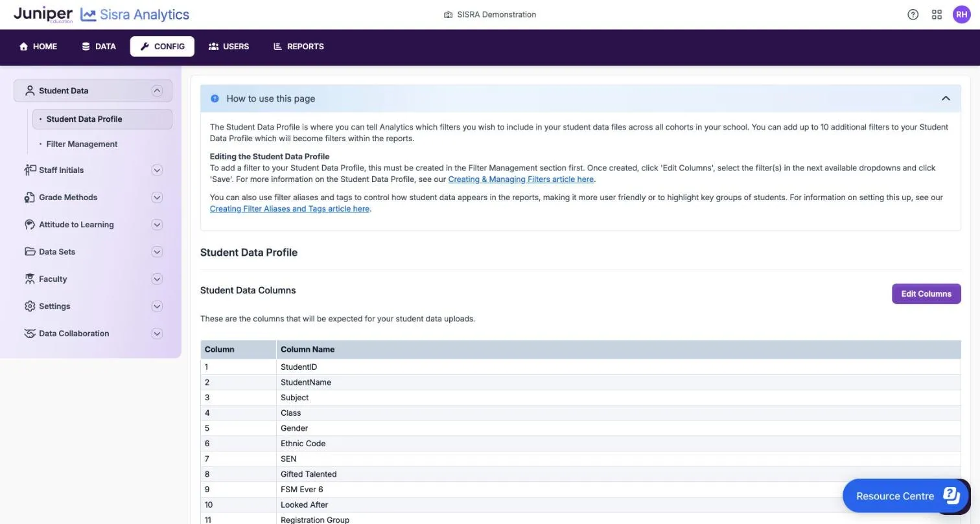
Task: Click the Grade Methods icon
Action: pyautogui.click(x=30, y=197)
